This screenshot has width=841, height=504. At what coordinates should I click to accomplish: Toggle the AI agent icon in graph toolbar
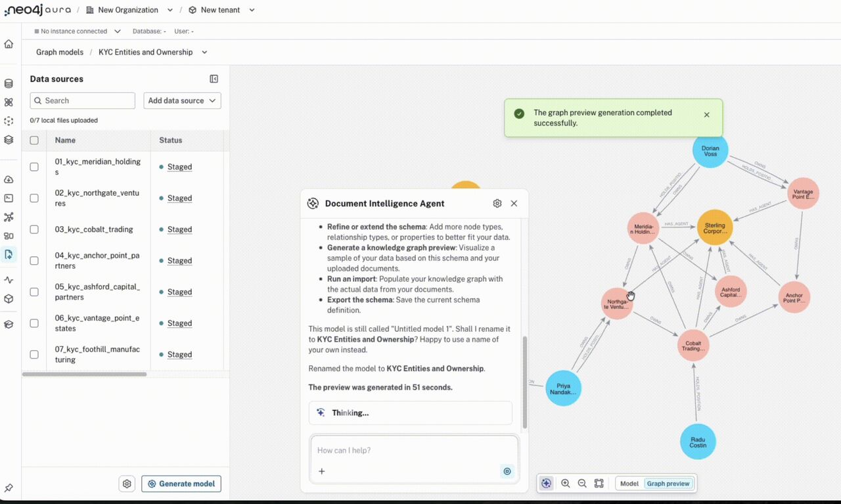coord(547,484)
